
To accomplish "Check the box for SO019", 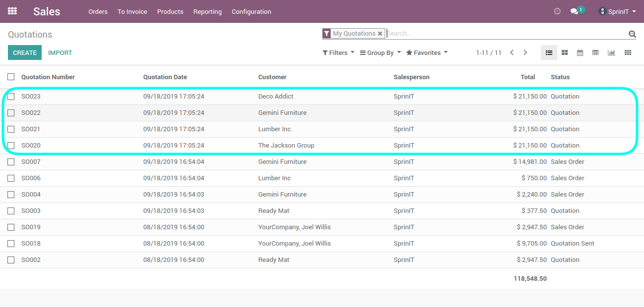I will click(x=11, y=227).
